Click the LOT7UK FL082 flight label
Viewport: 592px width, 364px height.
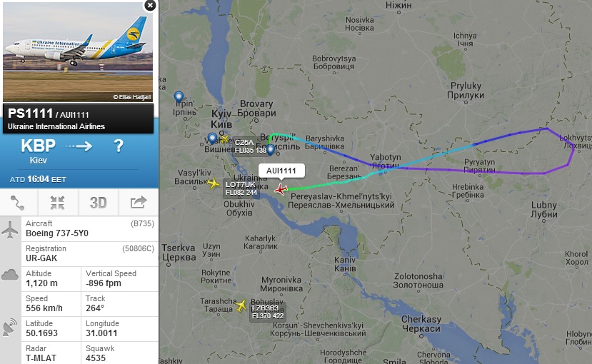[241, 188]
